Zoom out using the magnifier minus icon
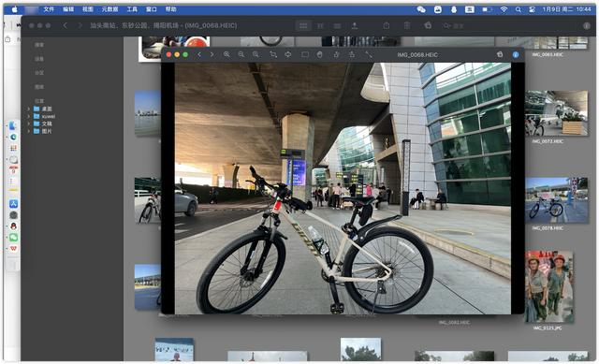The image size is (599, 364). point(241,54)
